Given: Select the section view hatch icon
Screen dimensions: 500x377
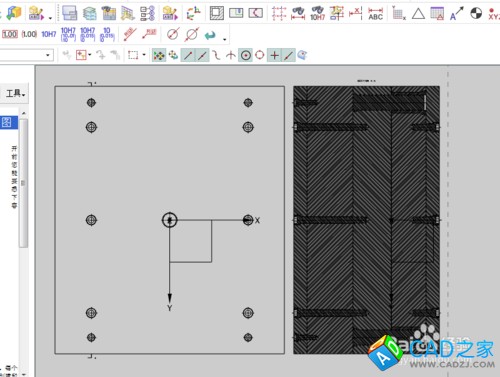Looking at the screenshot, I should point(217,13).
